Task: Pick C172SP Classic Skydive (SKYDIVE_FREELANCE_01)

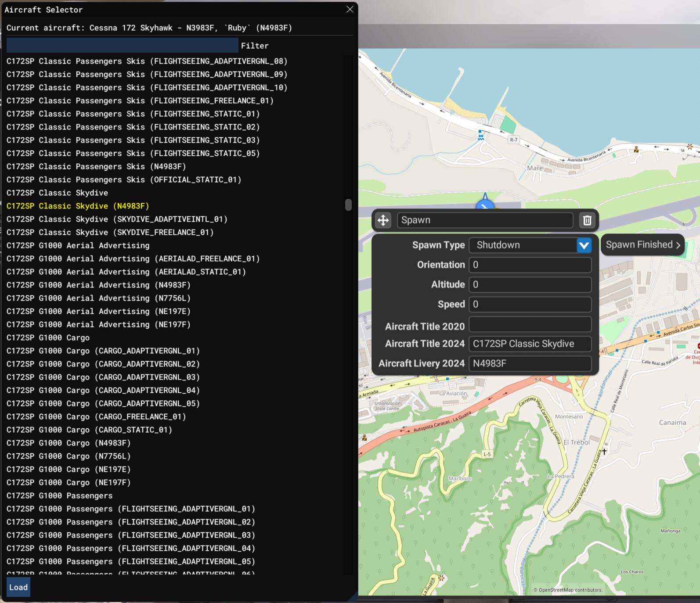Action: tap(110, 232)
